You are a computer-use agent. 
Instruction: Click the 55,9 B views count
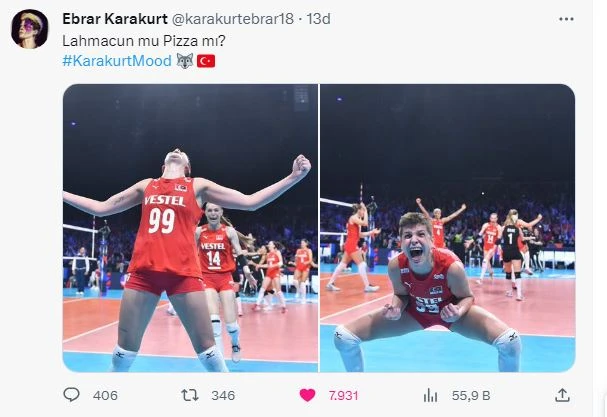471,395
